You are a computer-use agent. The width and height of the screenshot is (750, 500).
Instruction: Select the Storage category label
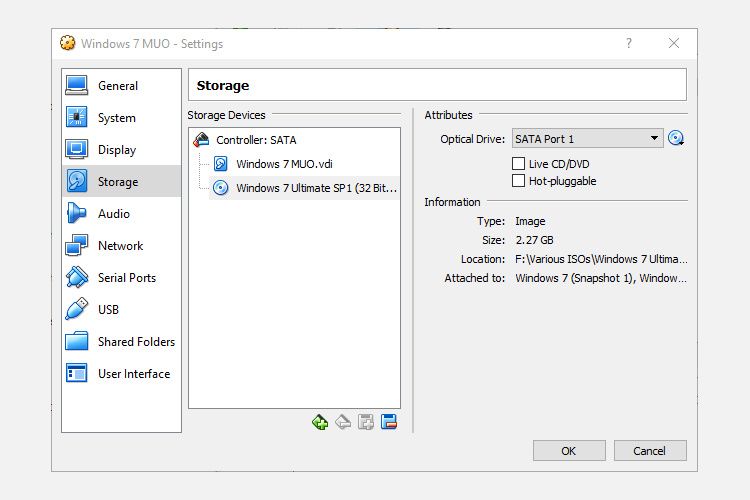pyautogui.click(x=118, y=182)
